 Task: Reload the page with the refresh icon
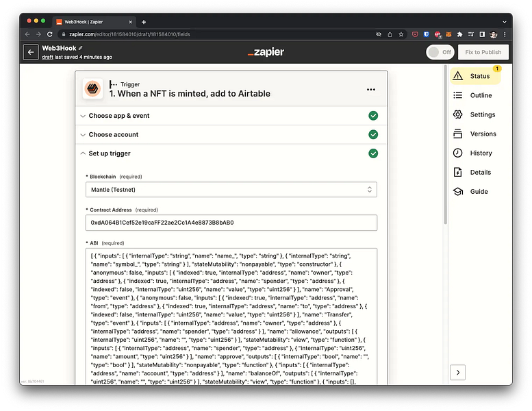coord(49,34)
